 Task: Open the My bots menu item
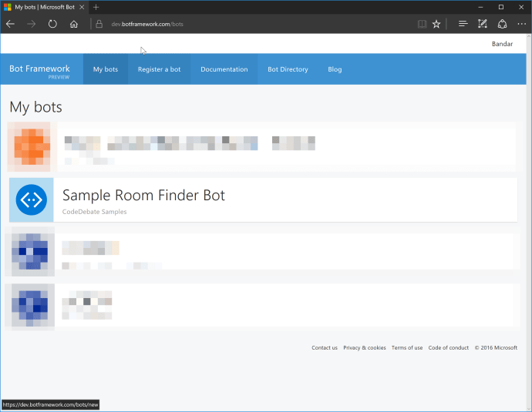(106, 69)
